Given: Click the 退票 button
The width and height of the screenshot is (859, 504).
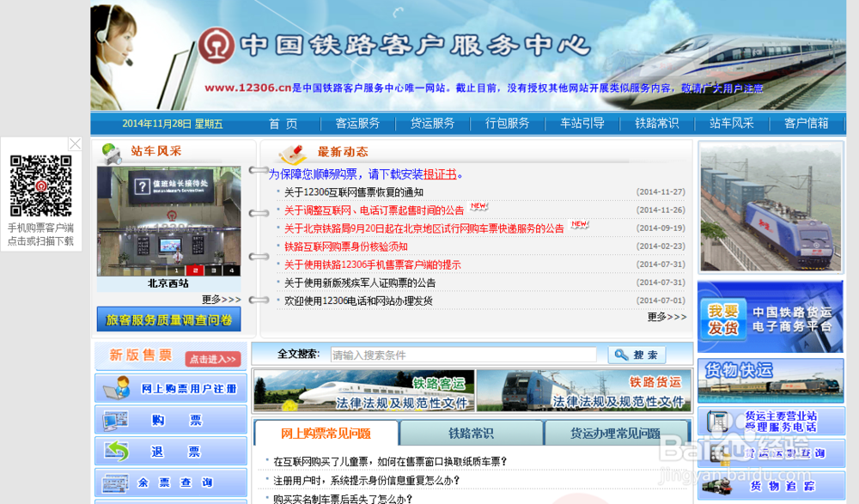Looking at the screenshot, I should click(171, 452).
